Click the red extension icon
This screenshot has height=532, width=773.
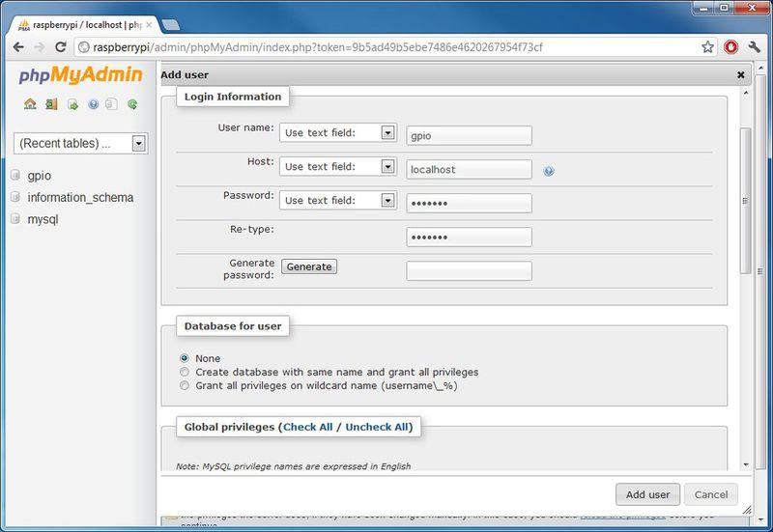point(730,47)
